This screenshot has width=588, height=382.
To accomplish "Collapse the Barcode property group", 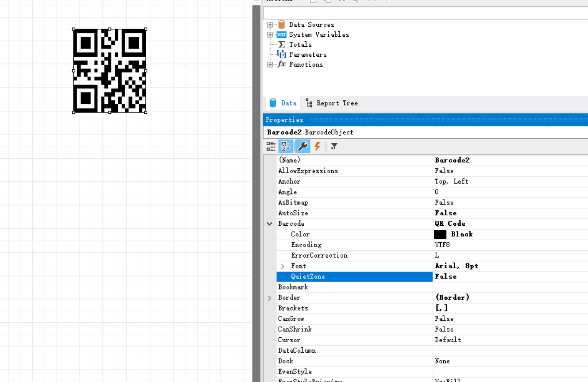I will click(x=269, y=224).
